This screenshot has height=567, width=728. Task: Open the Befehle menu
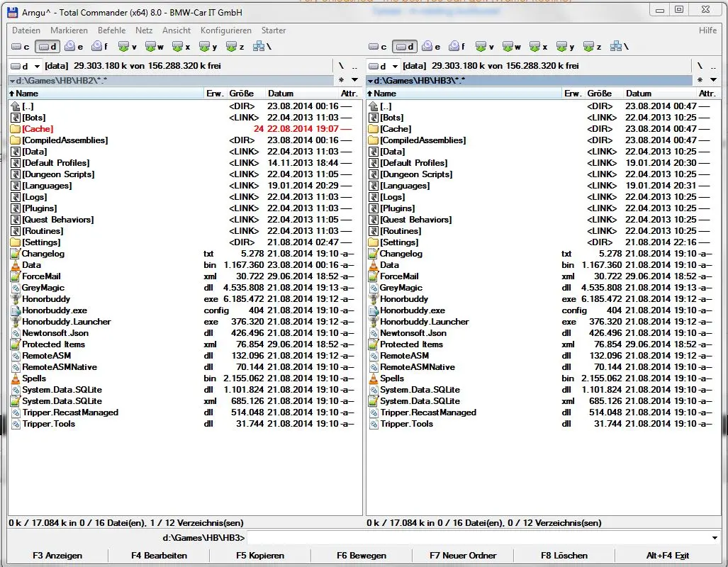[x=111, y=30]
